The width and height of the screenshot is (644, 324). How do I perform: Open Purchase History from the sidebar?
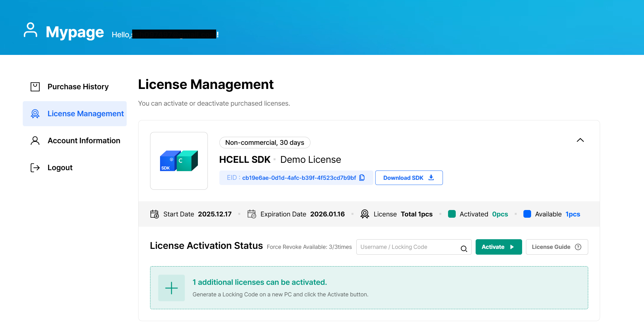click(78, 86)
